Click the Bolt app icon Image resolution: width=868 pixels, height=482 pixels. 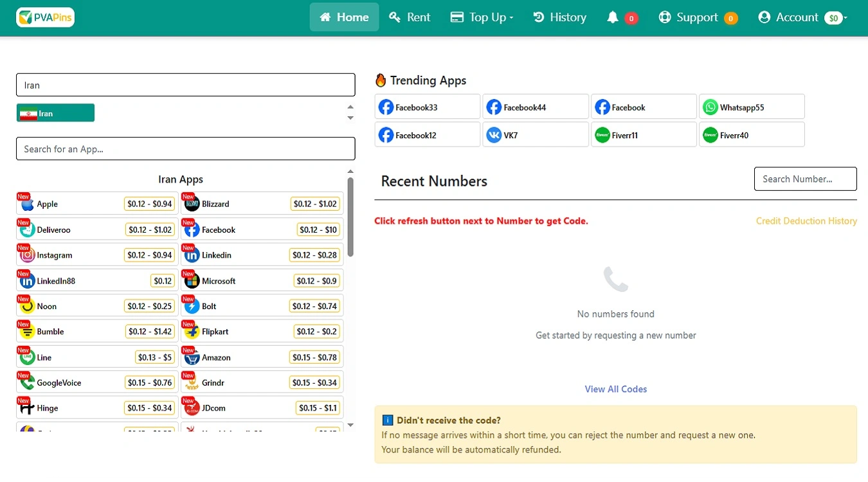click(x=192, y=307)
